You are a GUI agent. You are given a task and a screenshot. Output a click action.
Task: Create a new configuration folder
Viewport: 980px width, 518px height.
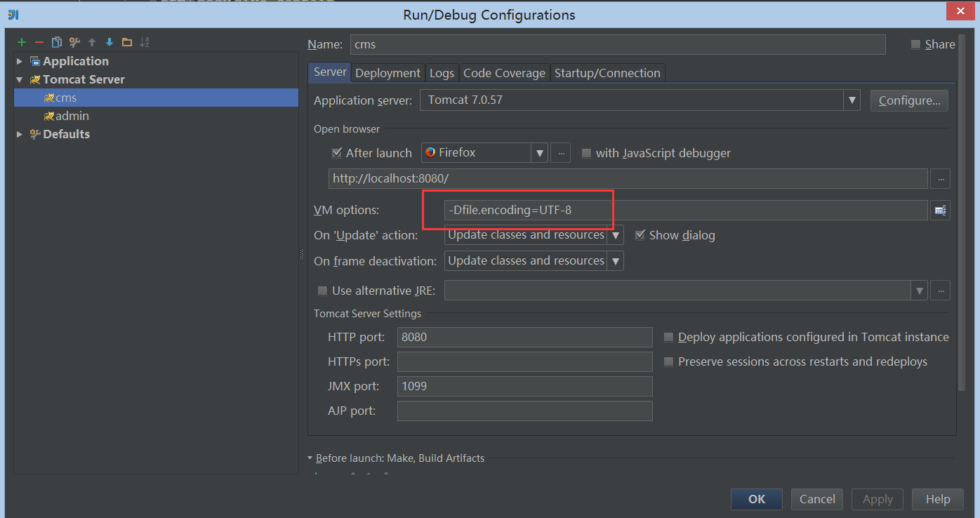pyautogui.click(x=127, y=42)
